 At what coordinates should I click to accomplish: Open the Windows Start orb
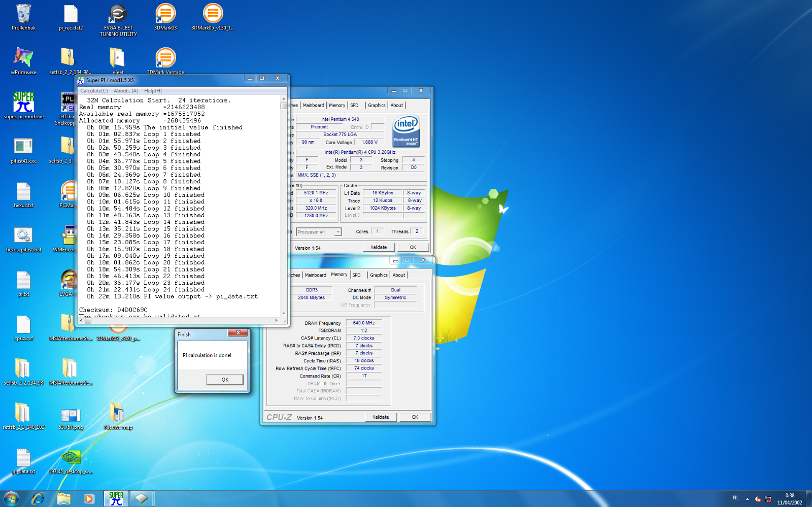[x=11, y=498]
